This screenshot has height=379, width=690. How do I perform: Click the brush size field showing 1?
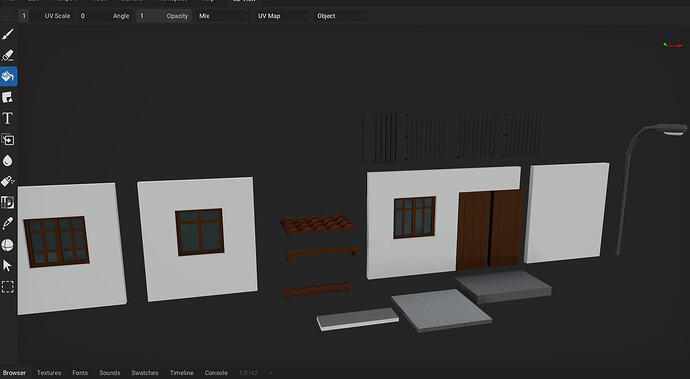click(24, 16)
